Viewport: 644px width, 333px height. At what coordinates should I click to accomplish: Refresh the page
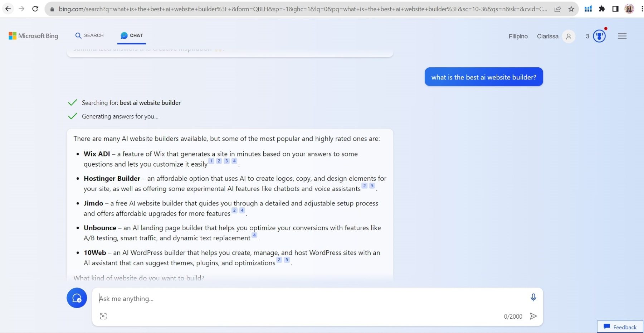35,9
